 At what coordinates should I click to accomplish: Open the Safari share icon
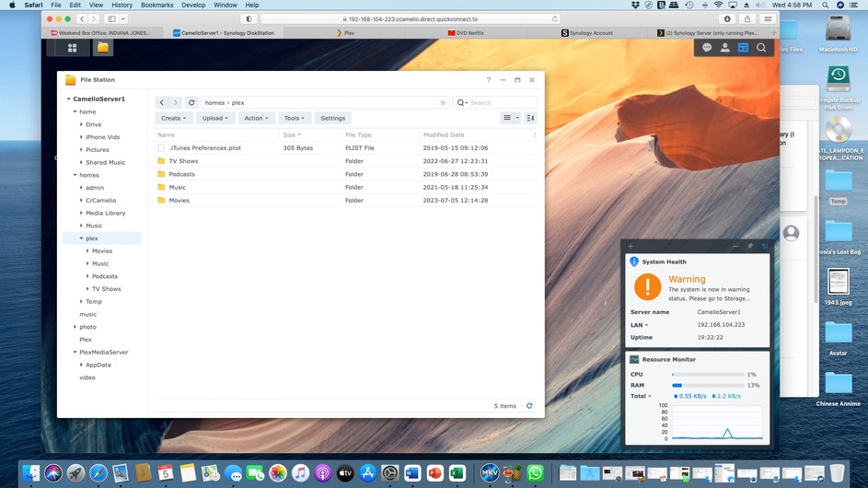point(747,18)
